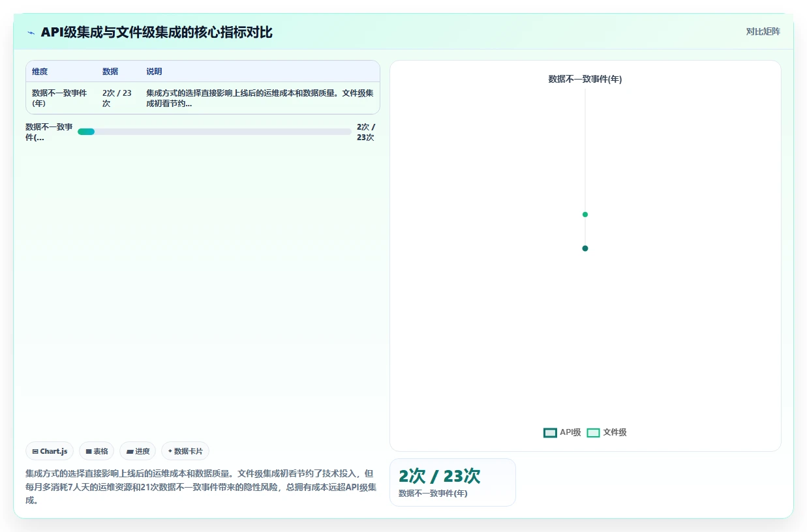This screenshot has width=807, height=532.
Task: Click the 数据不一致事件(年) table cell
Action: (x=61, y=98)
